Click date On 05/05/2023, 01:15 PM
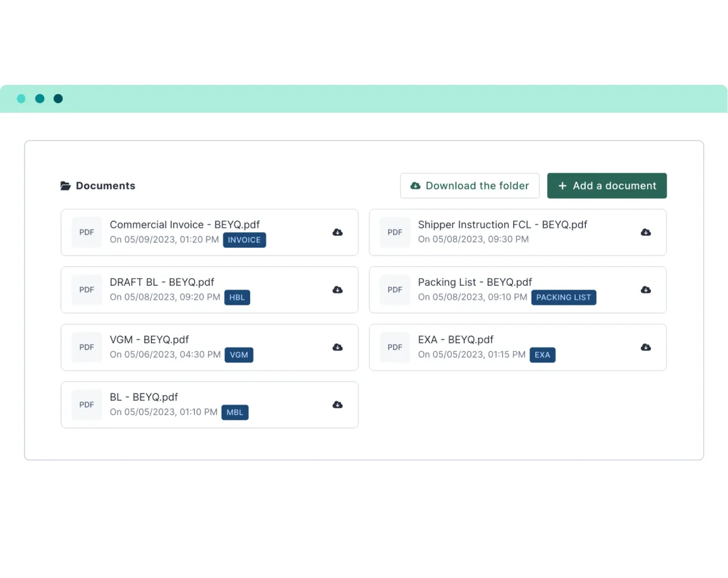Screen dimensions: 728x578 471,355
